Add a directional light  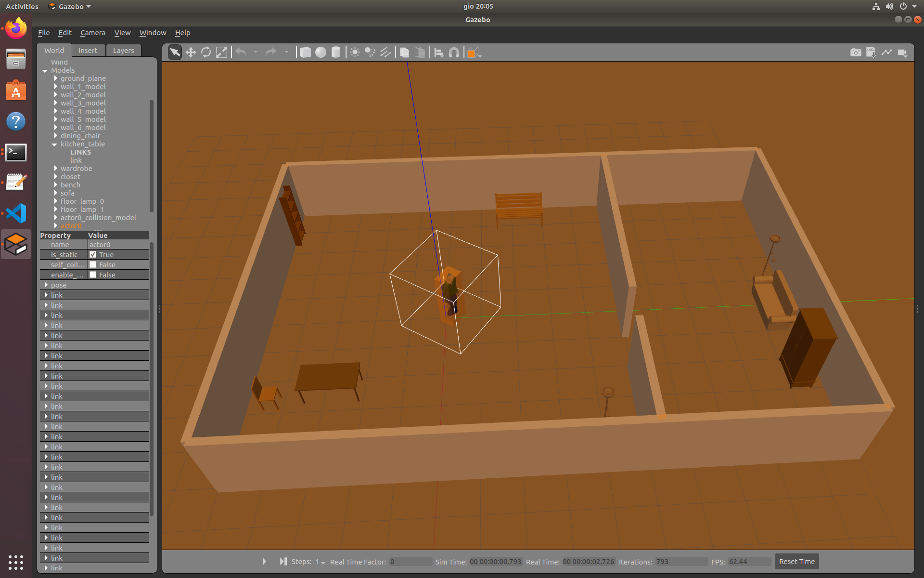point(385,52)
